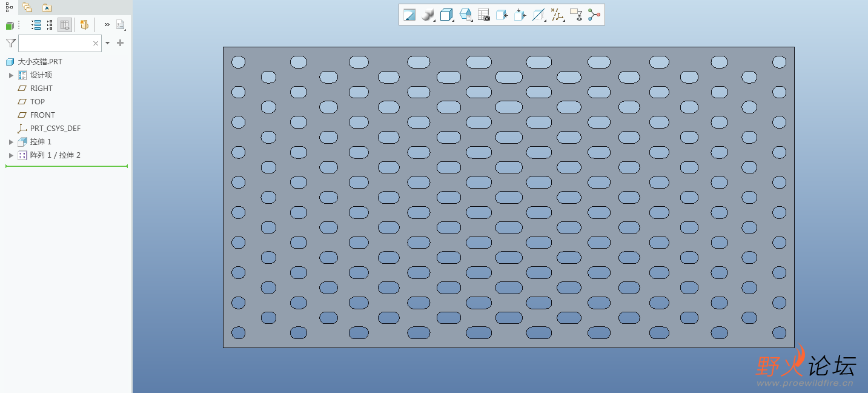Toggle the spin center icon
868x393 pixels.
click(x=594, y=15)
